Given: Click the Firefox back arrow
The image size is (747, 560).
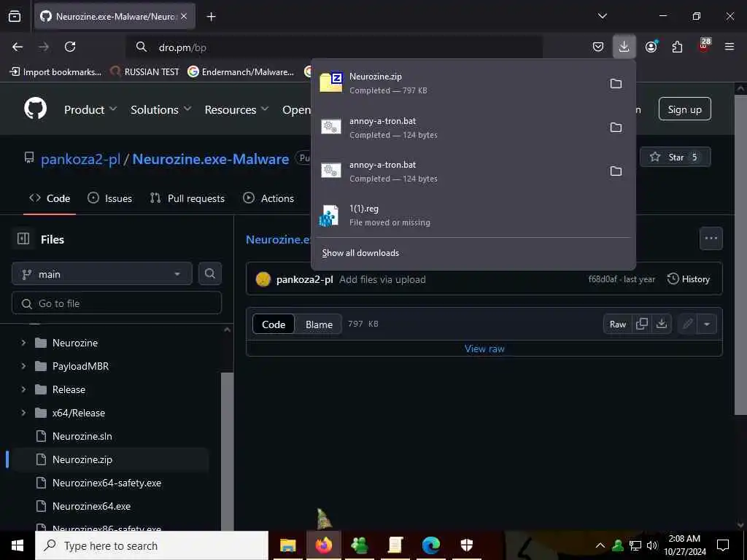Looking at the screenshot, I should 18,47.
